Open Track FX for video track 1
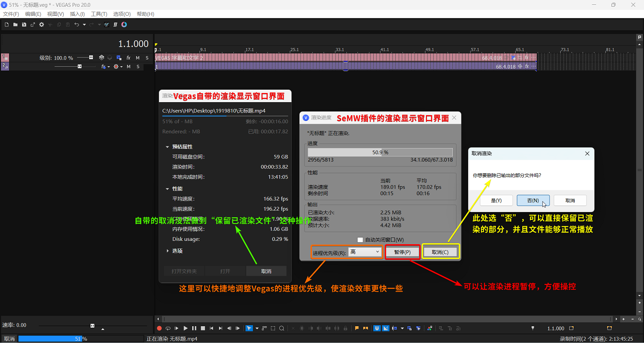Image resolution: width=644 pixels, height=343 pixels. coord(128,58)
